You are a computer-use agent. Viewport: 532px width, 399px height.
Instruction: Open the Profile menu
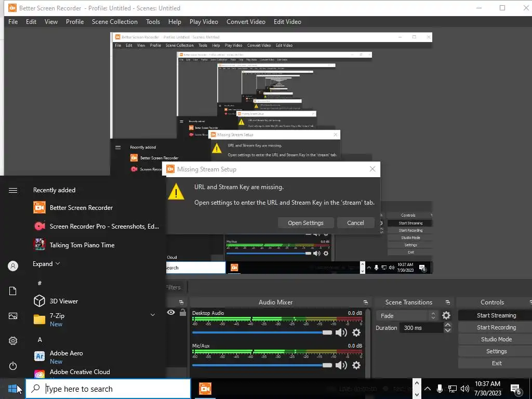pos(75,22)
